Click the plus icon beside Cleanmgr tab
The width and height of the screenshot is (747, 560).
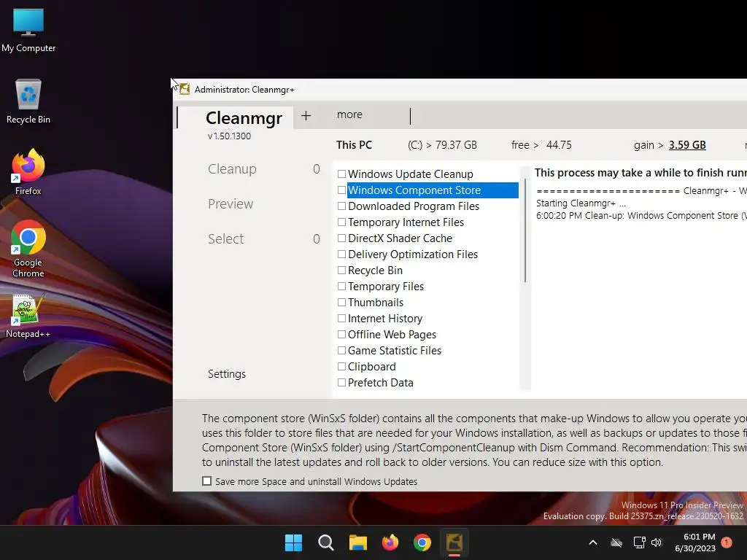pyautogui.click(x=306, y=115)
